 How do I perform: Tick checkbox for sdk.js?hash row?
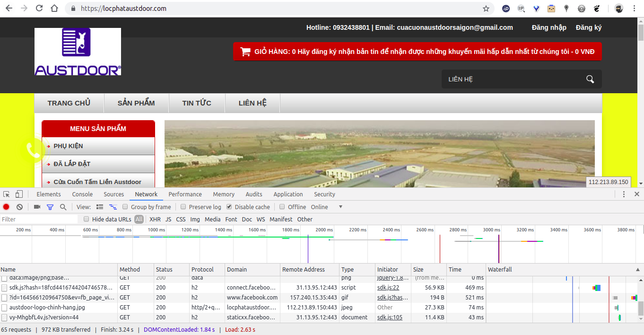[4, 288]
